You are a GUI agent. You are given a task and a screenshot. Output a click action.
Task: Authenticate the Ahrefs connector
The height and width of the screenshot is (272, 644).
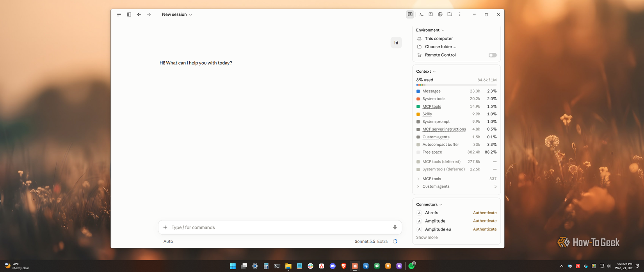point(485,213)
